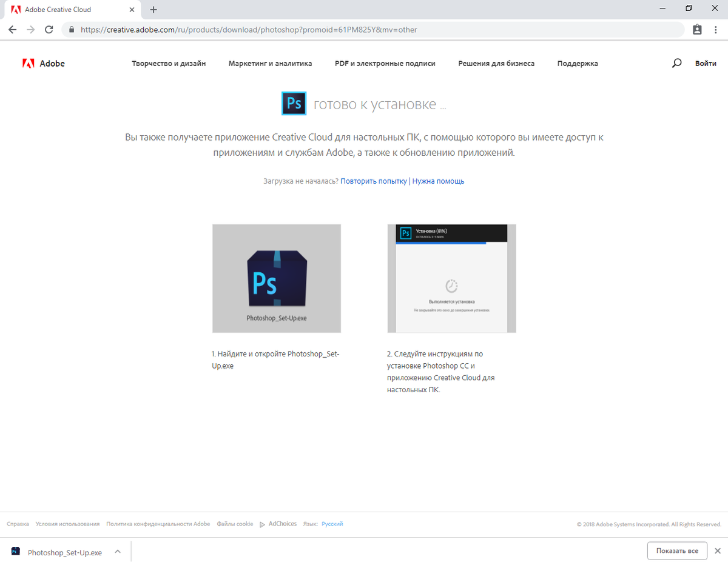Viewport: 728px width, 565px height.
Task: Click the Справка footer link
Action: coord(18,524)
